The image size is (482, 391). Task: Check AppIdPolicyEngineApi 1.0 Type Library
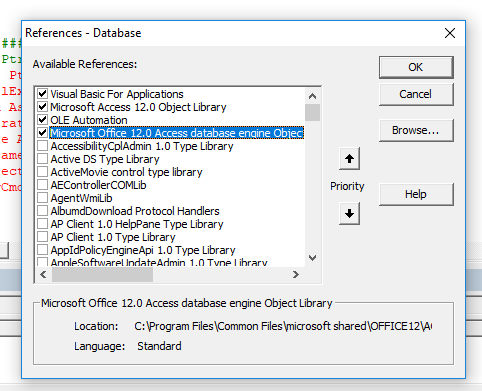(42, 250)
